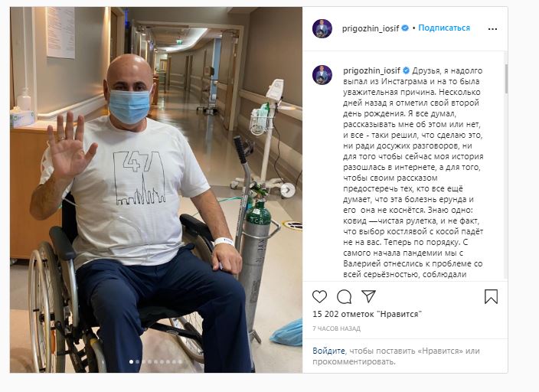
Task: Click verified badge in post header
Action: [x=405, y=28]
